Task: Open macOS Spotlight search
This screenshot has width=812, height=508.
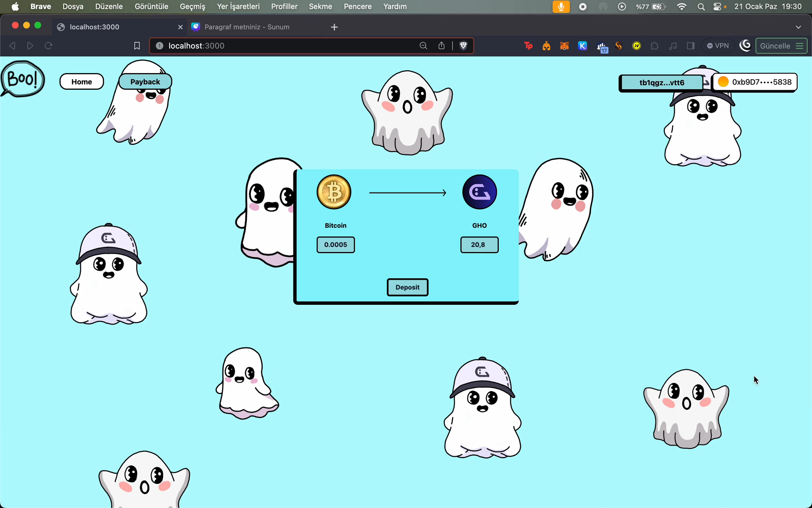Action: [701, 7]
